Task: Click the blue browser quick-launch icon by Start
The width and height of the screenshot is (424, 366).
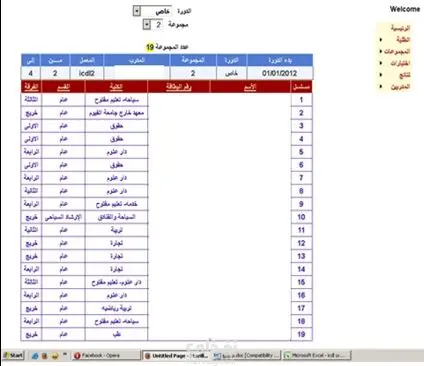Action: pyautogui.click(x=35, y=356)
